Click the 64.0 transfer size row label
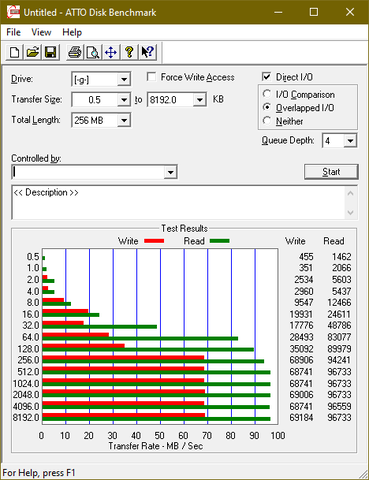Viewport: 369px width, 480px height. point(31,337)
